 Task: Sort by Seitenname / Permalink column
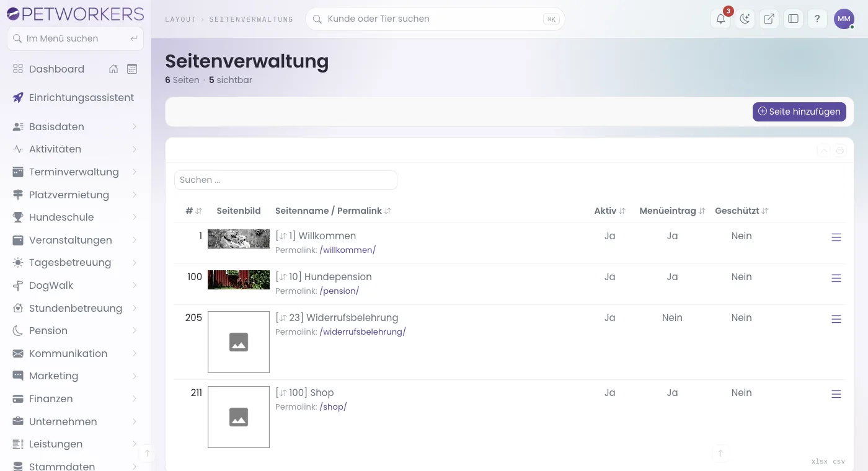tap(333, 211)
